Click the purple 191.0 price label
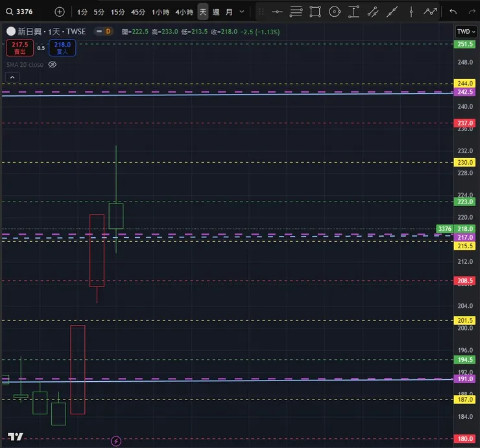 click(464, 379)
